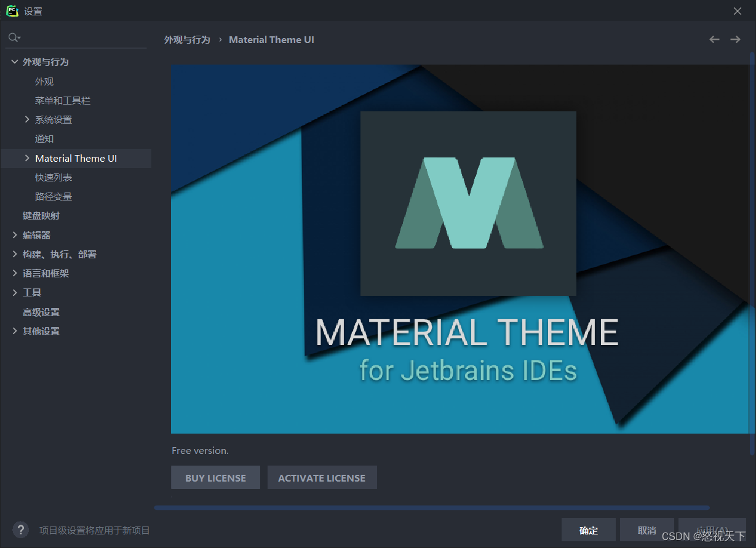Open 高级设置 page
Screen dimensions: 756x548
click(x=41, y=312)
